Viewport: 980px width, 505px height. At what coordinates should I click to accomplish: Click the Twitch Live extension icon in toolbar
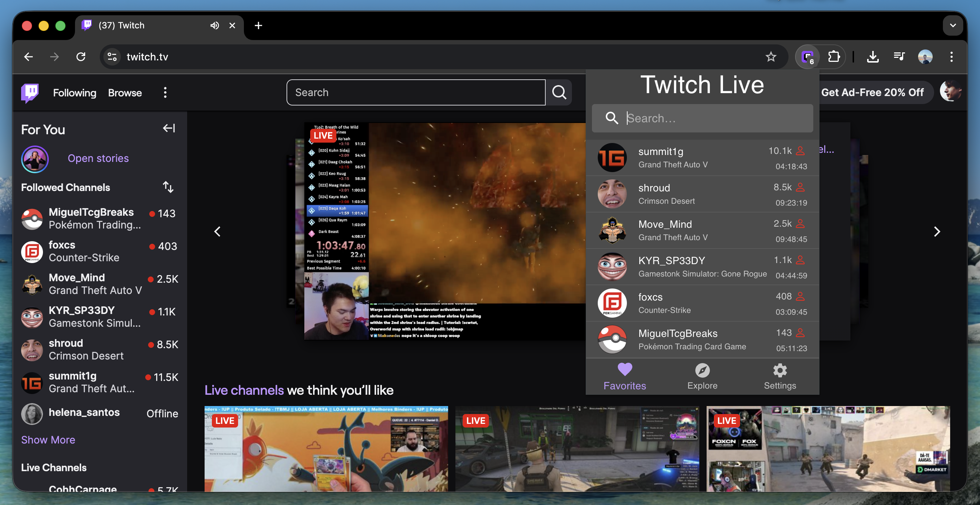[807, 56]
